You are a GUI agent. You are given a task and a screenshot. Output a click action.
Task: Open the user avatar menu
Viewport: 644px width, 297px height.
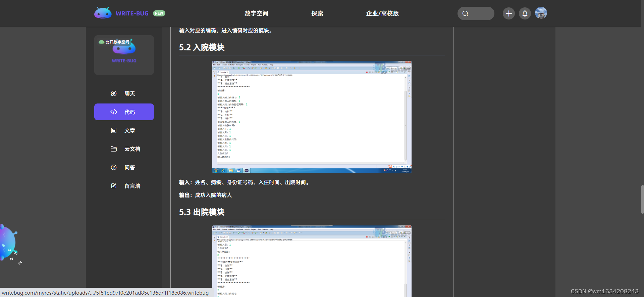tap(541, 13)
